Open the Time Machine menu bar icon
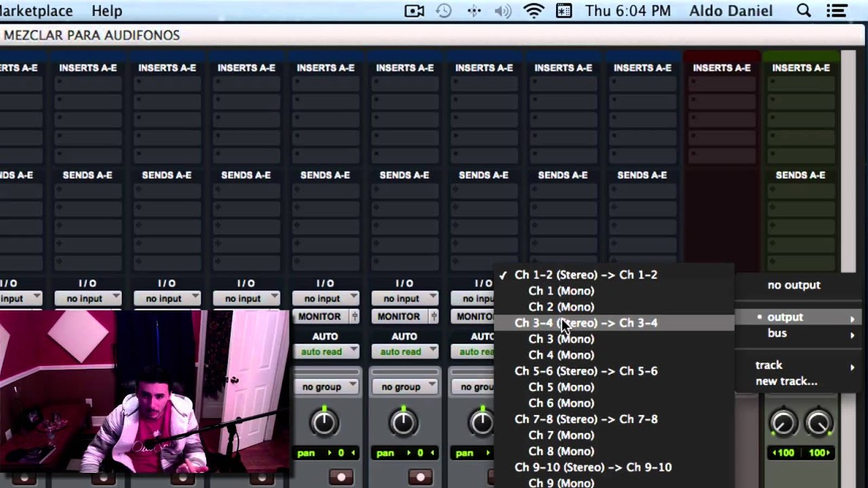This screenshot has width=868, height=488. click(443, 11)
